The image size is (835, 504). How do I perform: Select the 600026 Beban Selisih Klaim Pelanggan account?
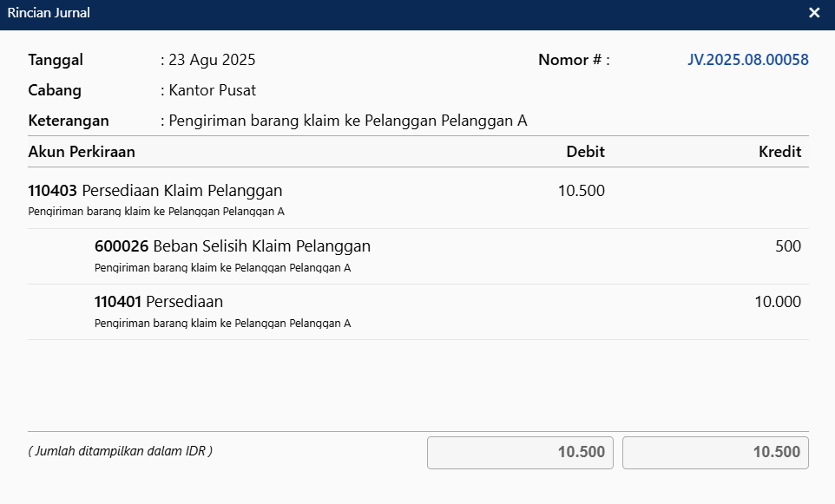click(233, 246)
